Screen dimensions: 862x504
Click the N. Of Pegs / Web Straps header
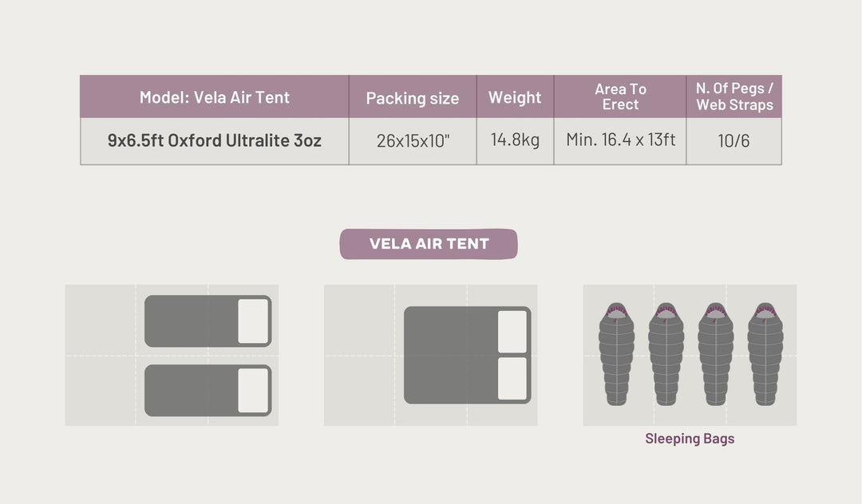coord(734,96)
